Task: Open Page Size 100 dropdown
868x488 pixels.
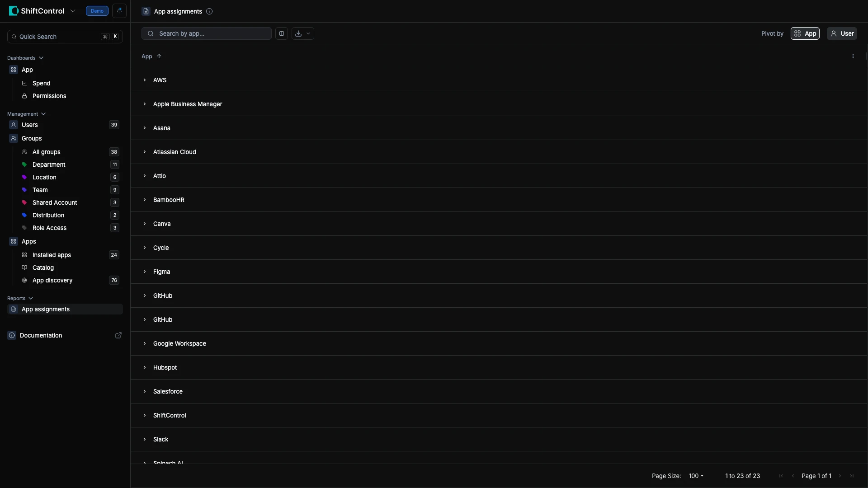Action: point(696,476)
